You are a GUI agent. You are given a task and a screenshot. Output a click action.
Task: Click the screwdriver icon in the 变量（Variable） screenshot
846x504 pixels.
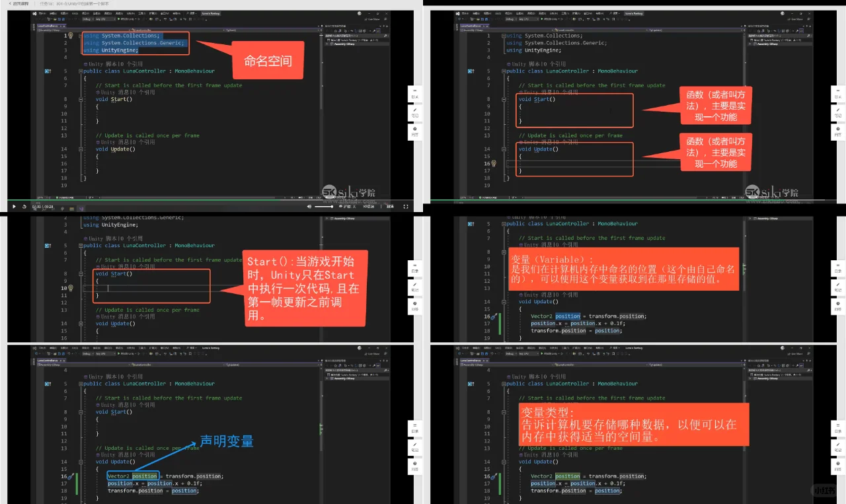coord(493,316)
